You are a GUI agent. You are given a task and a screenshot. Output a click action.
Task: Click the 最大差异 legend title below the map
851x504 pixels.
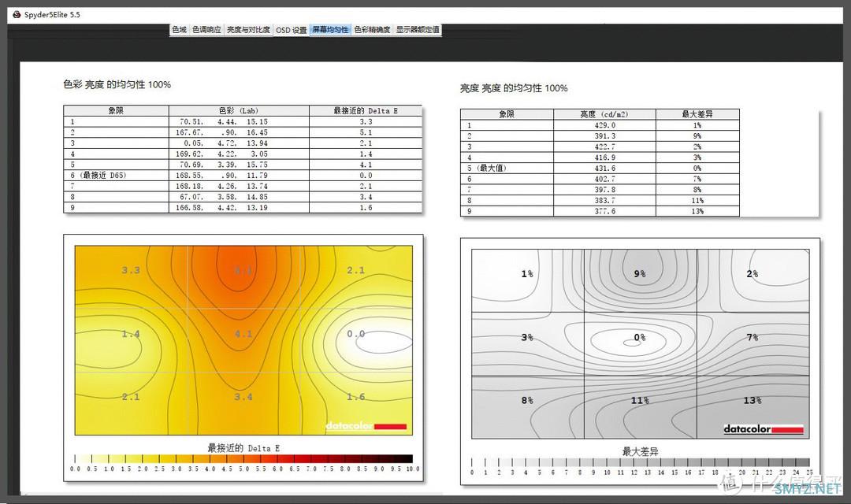click(640, 451)
